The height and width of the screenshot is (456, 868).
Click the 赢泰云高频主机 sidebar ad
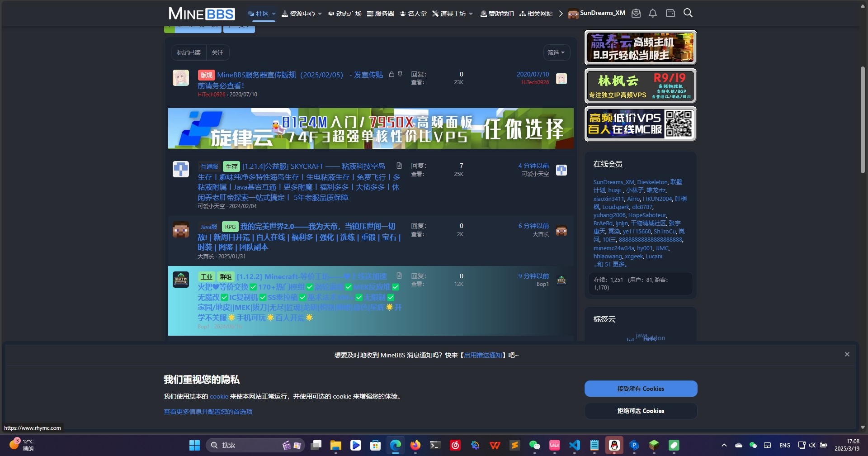tap(640, 47)
